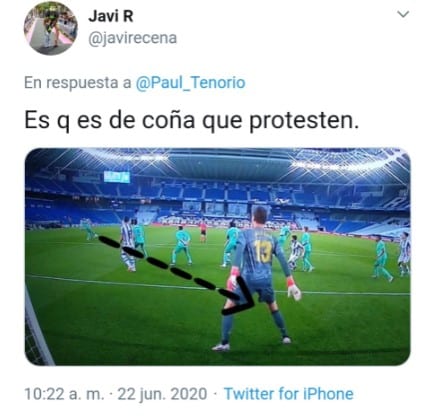Image resolution: width=438 pixels, height=416 pixels.
Task: Click the tweet text 'Es q es de coña'
Action: pos(110,120)
